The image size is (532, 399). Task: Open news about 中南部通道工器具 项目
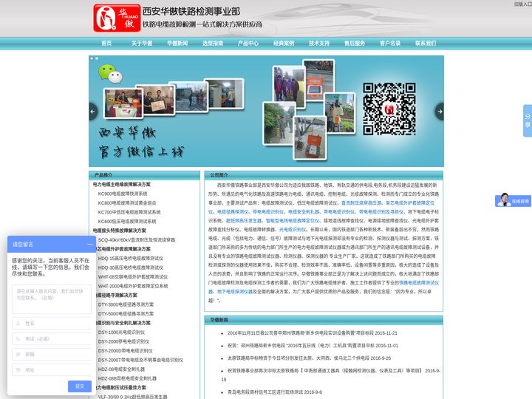(331, 375)
